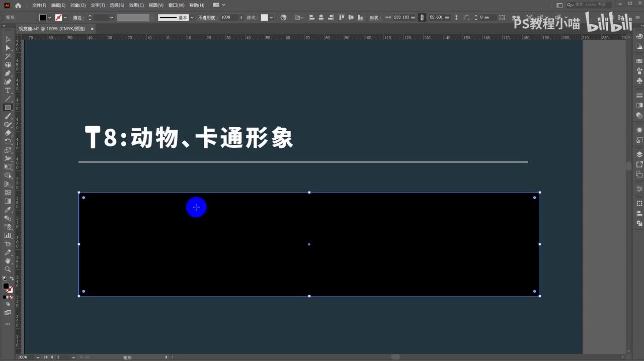
Task: Select the Scale tool
Action: (x=8, y=150)
